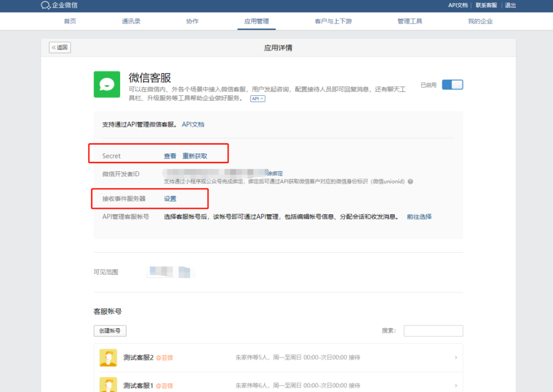Go back using the 返回 button
553x392 pixels.
coord(60,47)
